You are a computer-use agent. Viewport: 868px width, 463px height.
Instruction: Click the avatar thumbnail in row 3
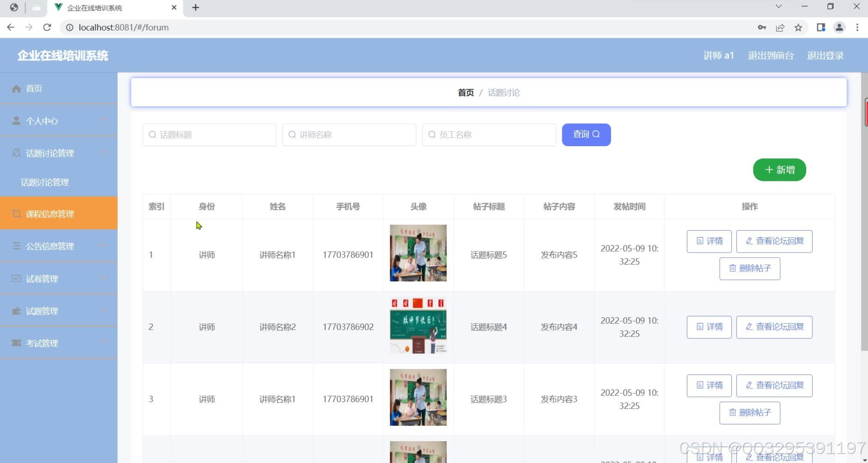pos(418,397)
